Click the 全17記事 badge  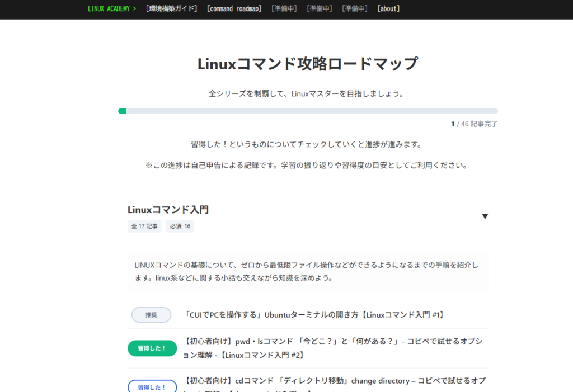click(x=144, y=226)
